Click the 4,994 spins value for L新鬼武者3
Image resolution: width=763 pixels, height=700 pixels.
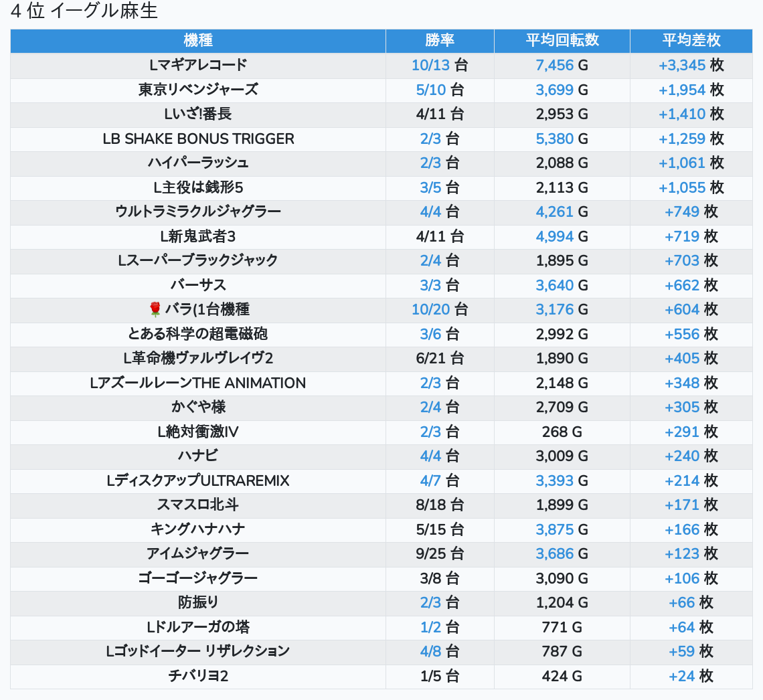coord(554,236)
